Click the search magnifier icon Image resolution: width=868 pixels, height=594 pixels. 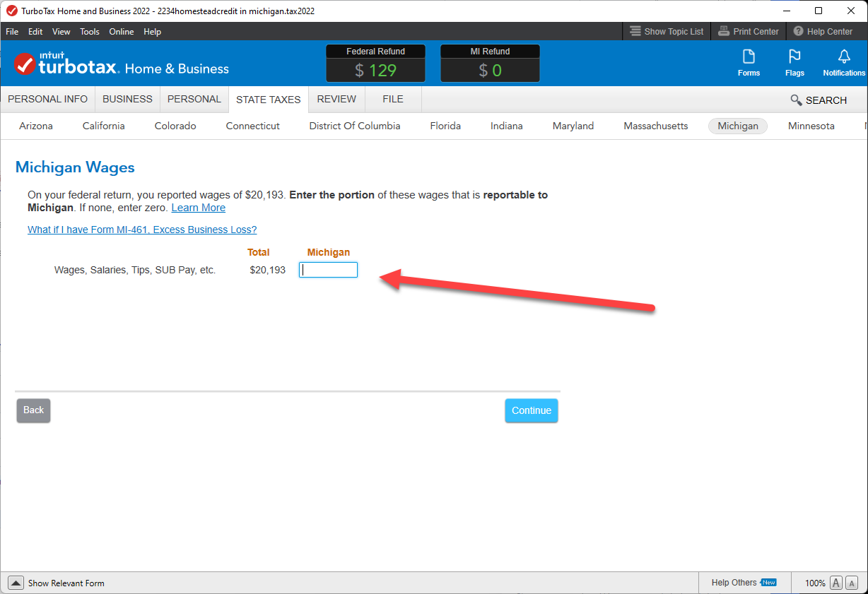point(797,100)
